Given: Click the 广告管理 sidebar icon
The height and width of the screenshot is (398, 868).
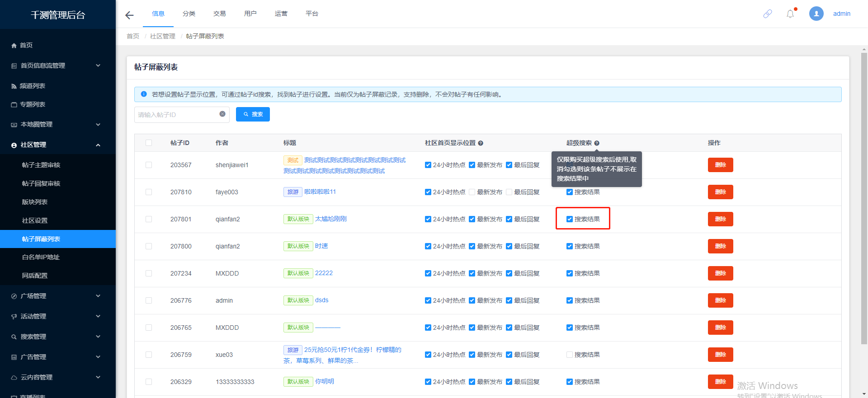Looking at the screenshot, I should (14, 357).
